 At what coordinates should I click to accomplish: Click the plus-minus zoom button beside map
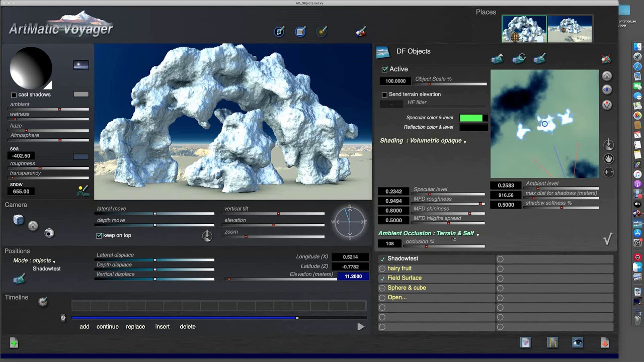tap(608, 172)
